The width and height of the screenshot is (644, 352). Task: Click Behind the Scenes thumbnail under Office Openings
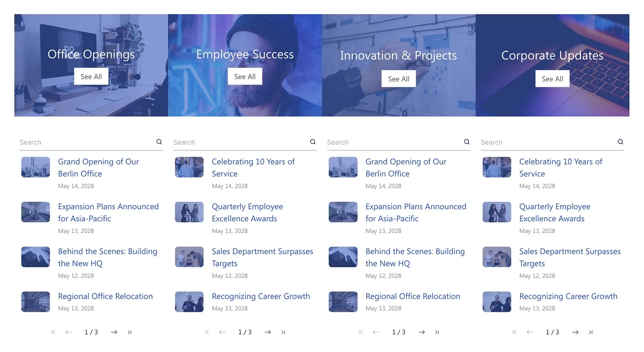[x=36, y=257]
